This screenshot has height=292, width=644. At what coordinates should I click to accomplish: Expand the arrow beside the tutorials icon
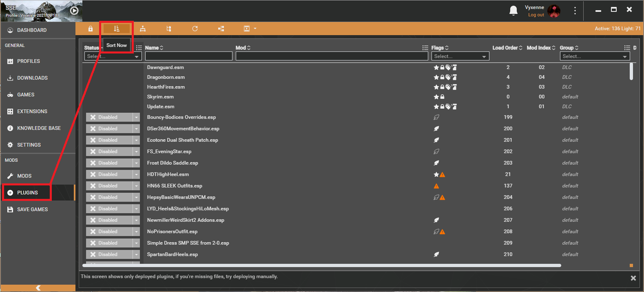(x=255, y=29)
